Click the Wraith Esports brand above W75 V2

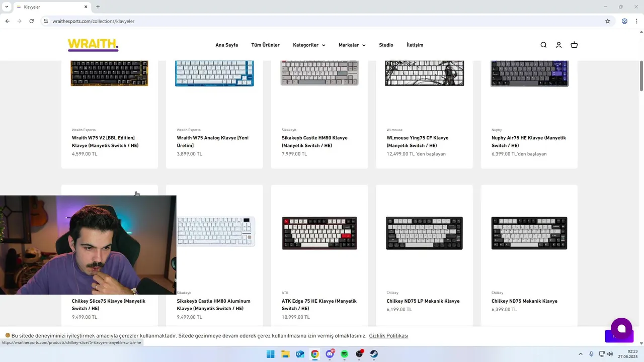tap(84, 130)
